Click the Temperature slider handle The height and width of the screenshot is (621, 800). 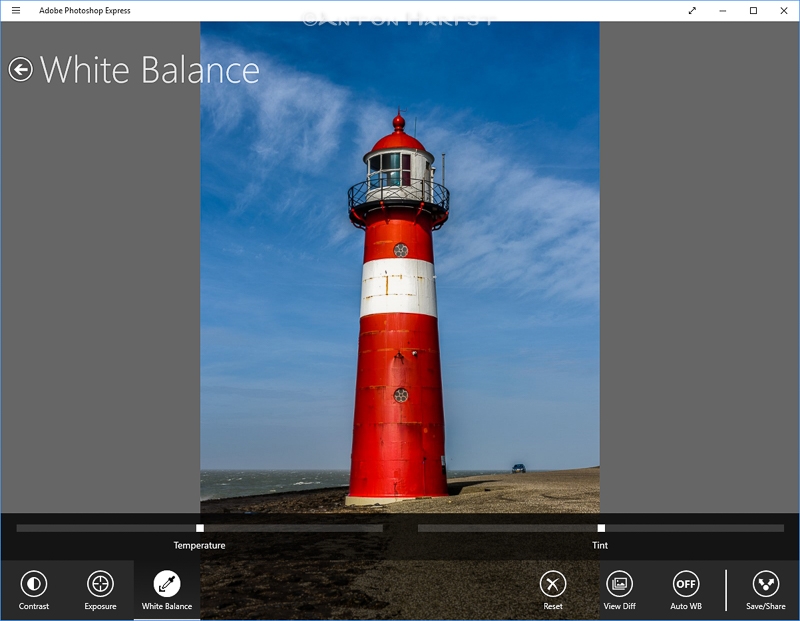click(200, 528)
